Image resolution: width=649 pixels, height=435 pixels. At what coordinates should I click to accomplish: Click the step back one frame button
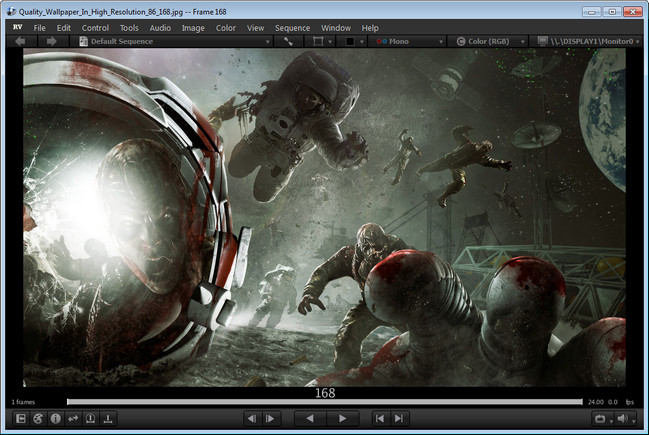252,418
